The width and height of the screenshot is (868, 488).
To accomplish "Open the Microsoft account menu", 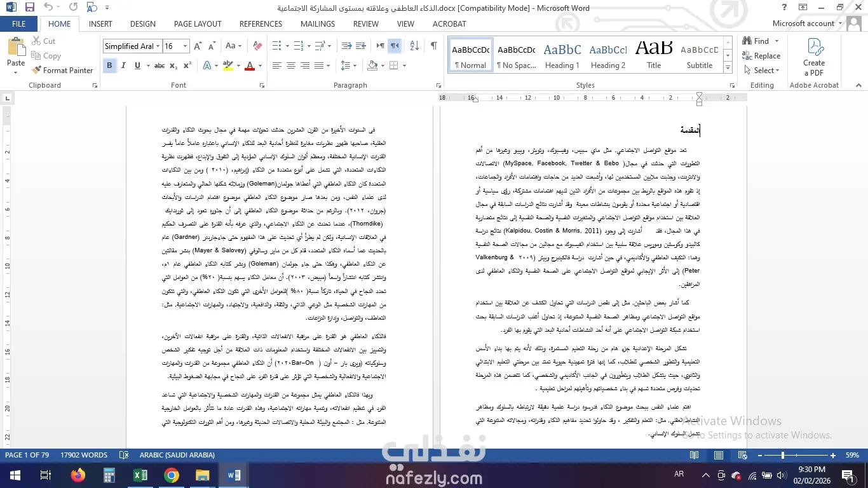I will (808, 24).
